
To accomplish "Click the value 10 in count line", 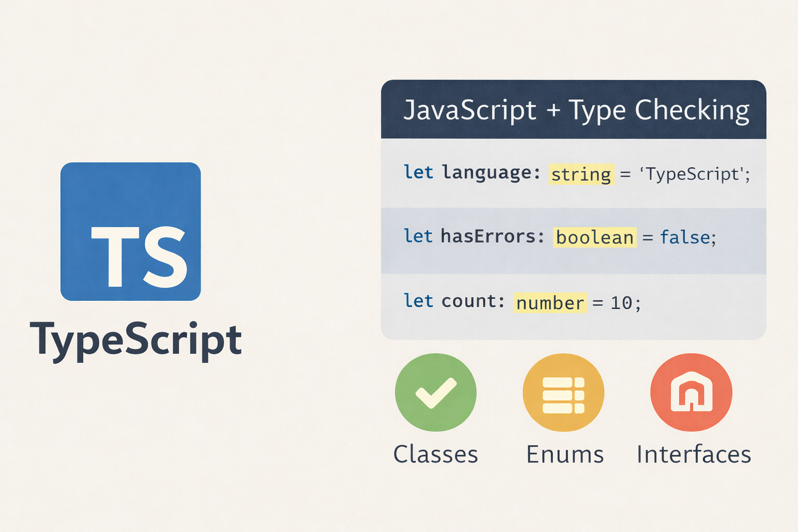I will [x=621, y=302].
